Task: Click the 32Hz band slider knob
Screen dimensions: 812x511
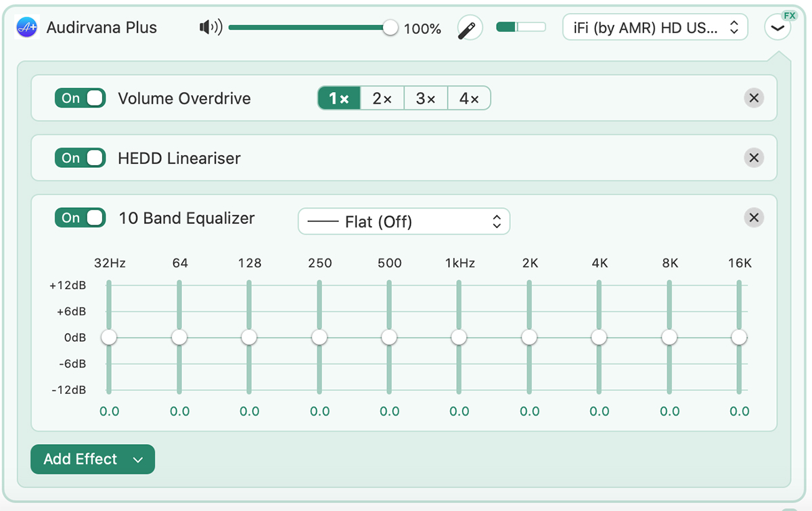Action: [109, 337]
